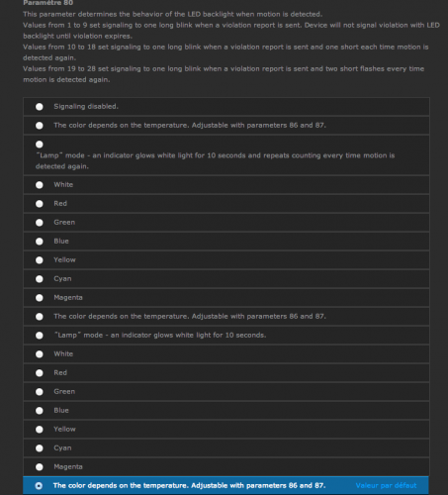Pick the first Yellow radio option

[x=40, y=260]
